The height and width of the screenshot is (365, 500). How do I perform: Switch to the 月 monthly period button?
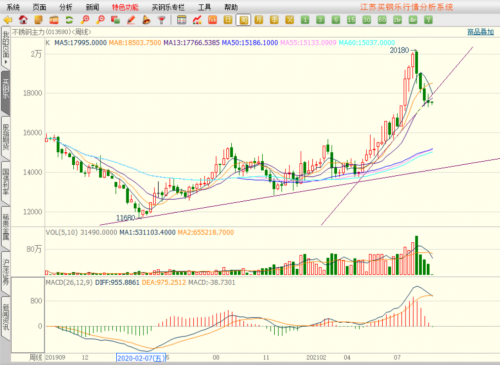pos(259,20)
